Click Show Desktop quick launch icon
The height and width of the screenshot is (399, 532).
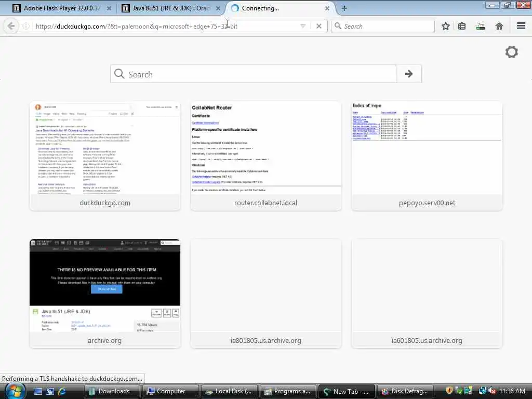(37, 391)
